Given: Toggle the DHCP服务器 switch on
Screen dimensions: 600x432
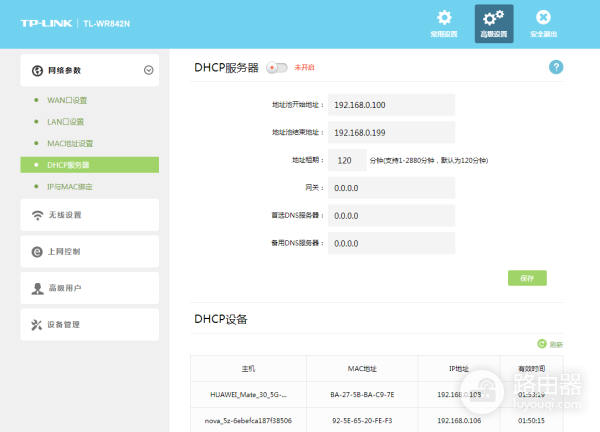Looking at the screenshot, I should pyautogui.click(x=277, y=67).
